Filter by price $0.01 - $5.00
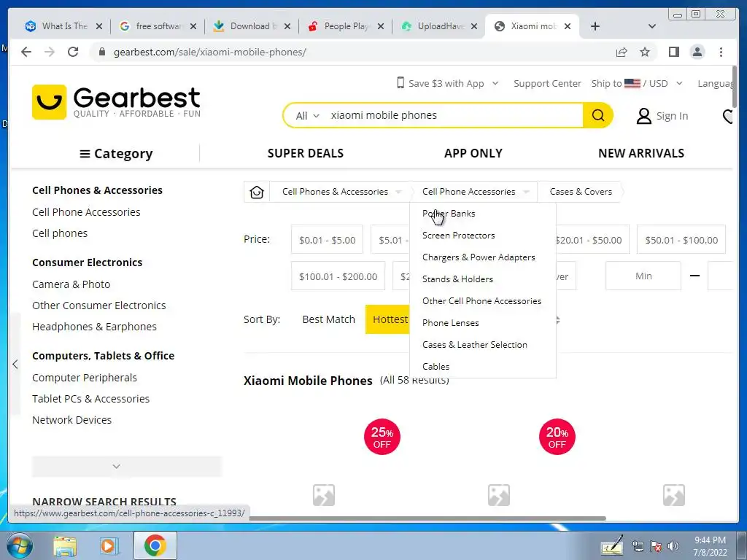747x560 pixels. pos(328,240)
